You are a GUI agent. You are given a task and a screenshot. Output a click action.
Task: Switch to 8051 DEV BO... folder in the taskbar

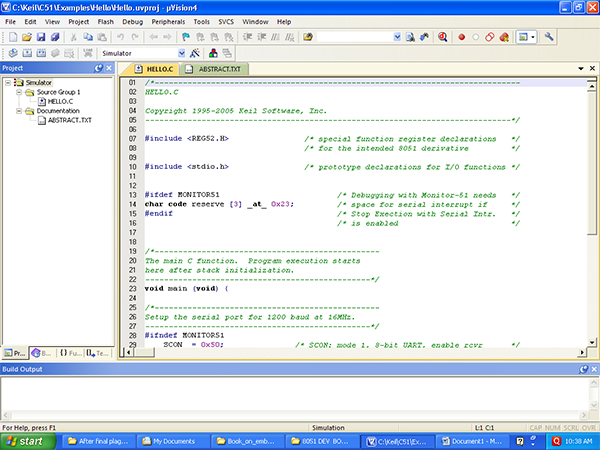tap(321, 441)
